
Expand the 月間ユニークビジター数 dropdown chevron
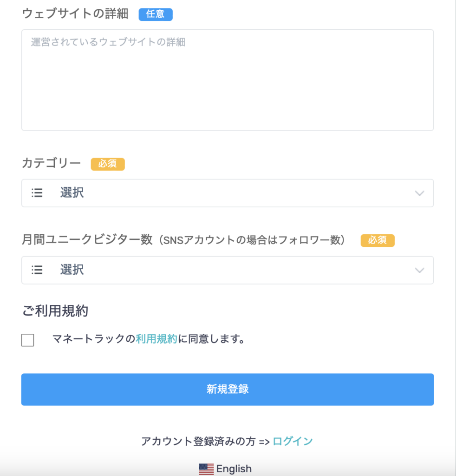420,270
